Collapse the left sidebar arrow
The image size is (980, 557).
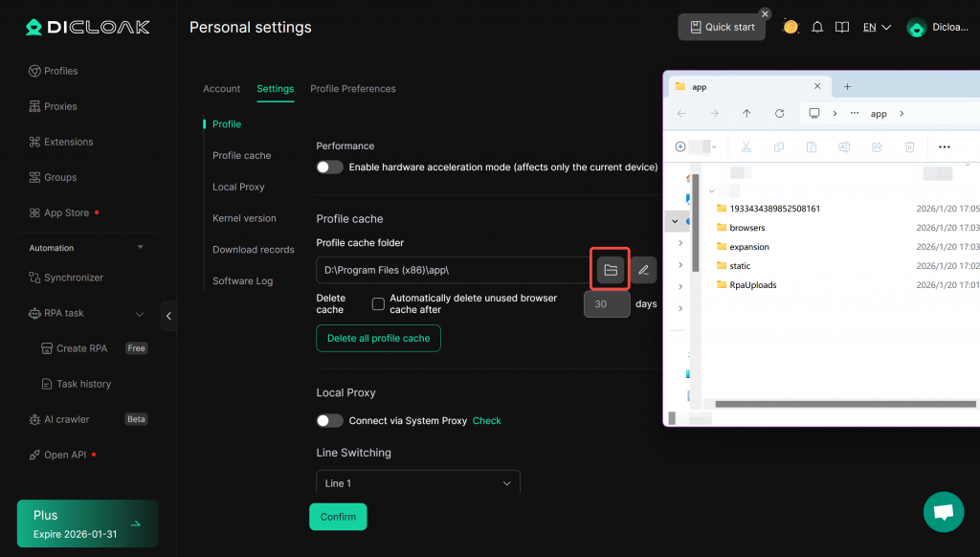pos(169,316)
